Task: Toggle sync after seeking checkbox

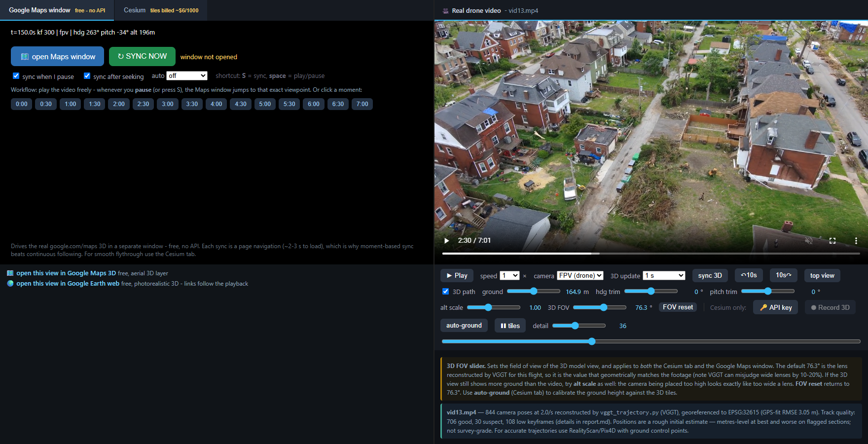Action: tap(87, 76)
